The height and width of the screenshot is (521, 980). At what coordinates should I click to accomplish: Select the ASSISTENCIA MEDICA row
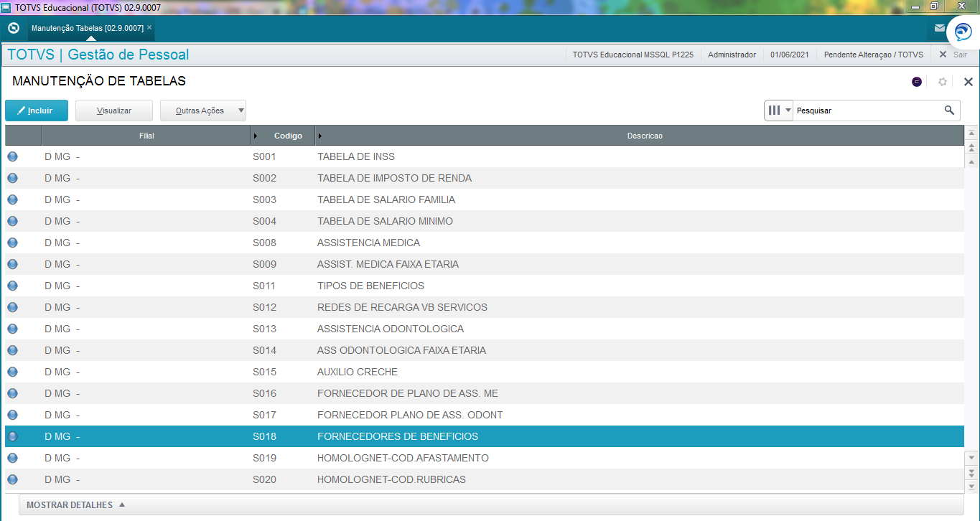[485, 243]
